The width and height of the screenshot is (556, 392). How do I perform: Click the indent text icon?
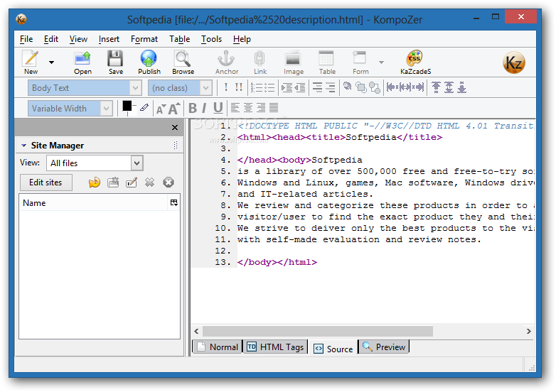pos(287,87)
